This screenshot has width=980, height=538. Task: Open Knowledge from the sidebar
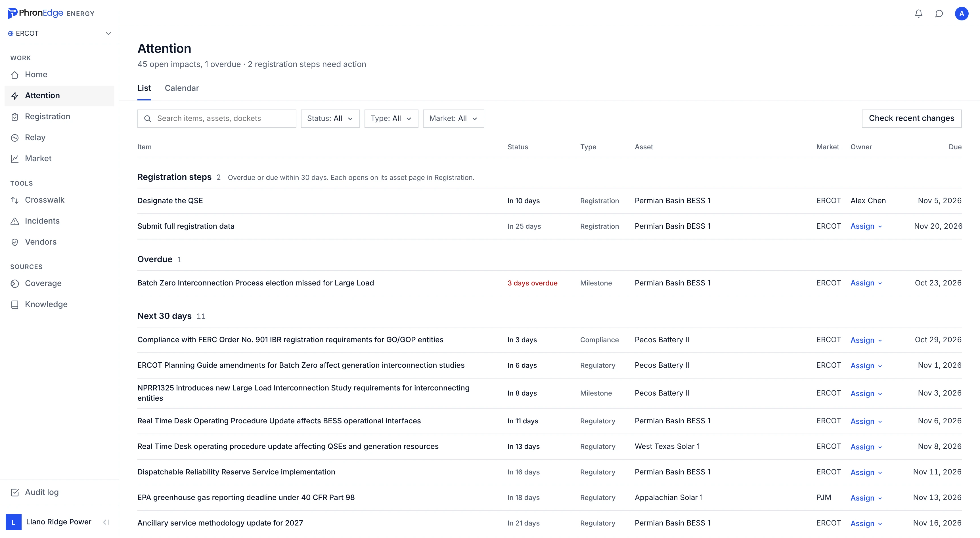click(59, 304)
